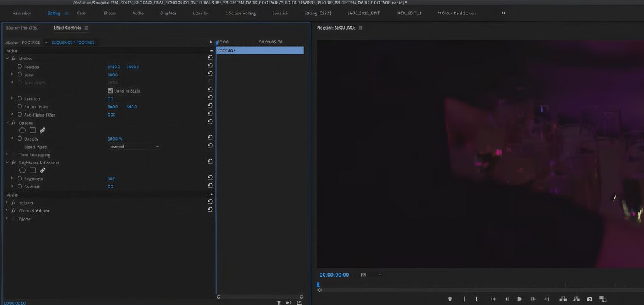Expand the Time Remapping effect

tap(7, 154)
